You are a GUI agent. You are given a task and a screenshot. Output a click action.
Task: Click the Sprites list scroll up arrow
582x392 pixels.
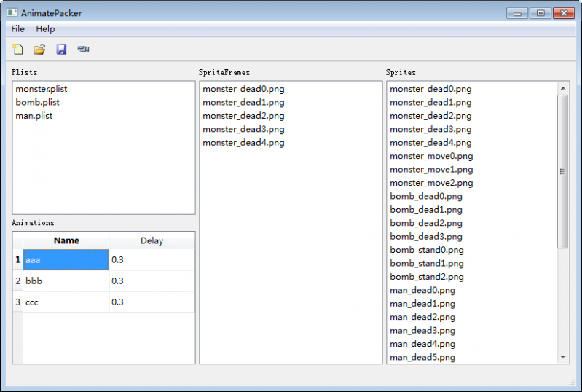point(563,88)
